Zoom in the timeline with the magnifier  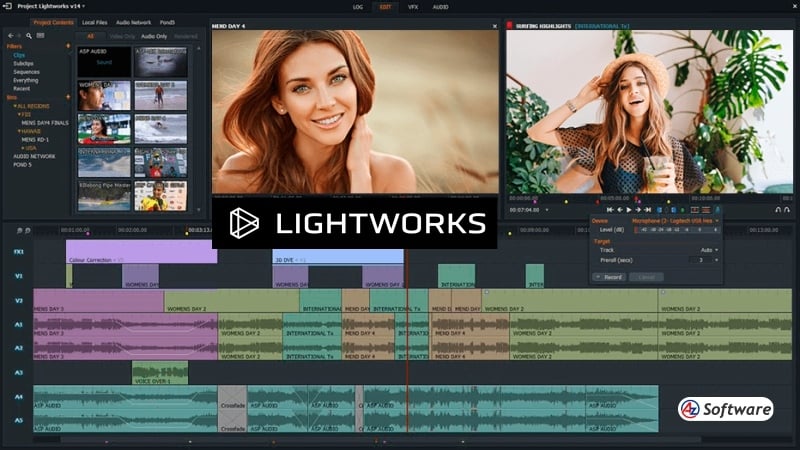(x=28, y=231)
